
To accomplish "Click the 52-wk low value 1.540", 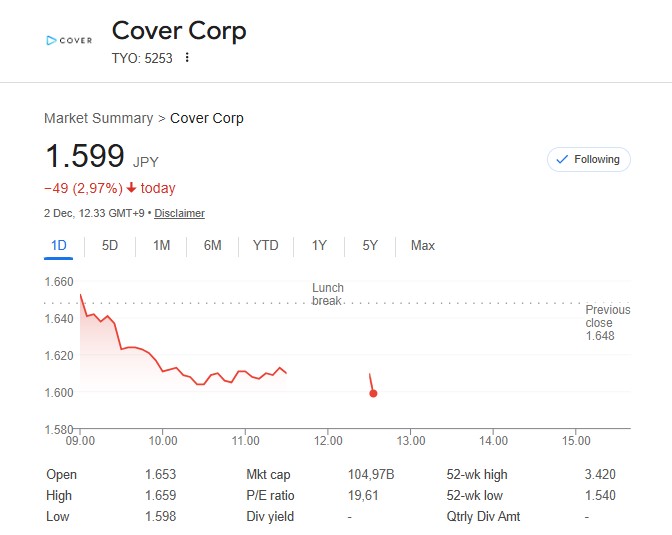I will [600, 495].
